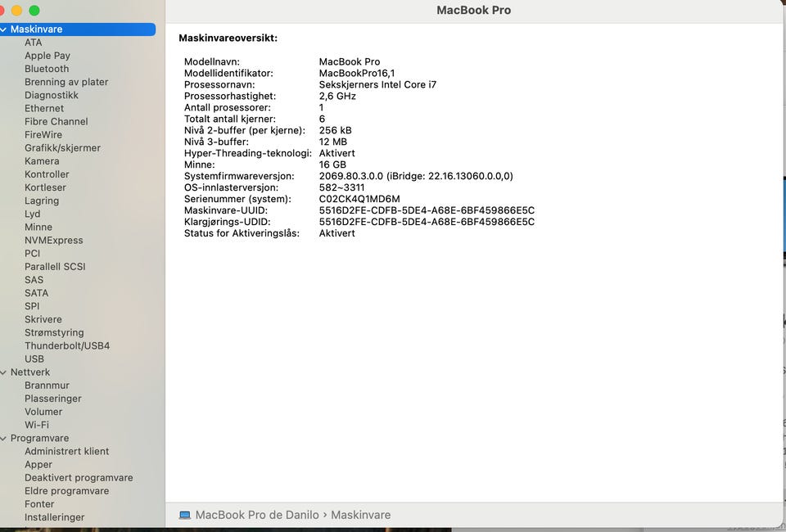Click the 16 GB memory value
This screenshot has width=786, height=532.
coord(332,165)
